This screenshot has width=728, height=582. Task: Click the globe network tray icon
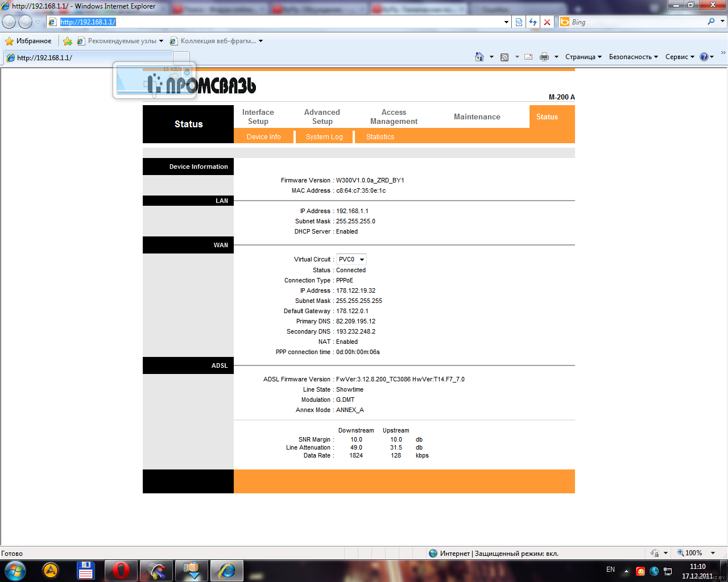pos(654,571)
